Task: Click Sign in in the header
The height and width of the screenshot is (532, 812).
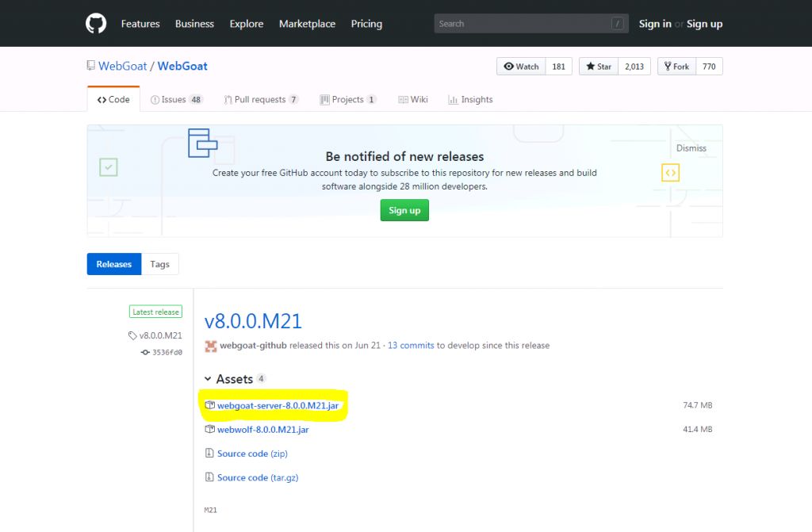Action: pyautogui.click(x=654, y=24)
